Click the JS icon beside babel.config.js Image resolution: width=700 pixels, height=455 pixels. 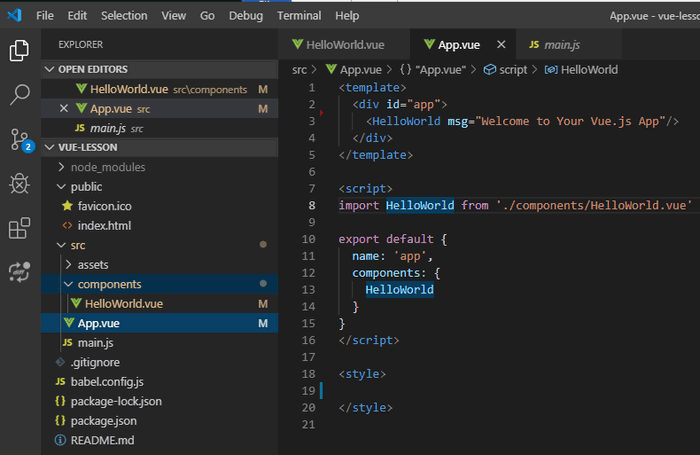[60, 382]
